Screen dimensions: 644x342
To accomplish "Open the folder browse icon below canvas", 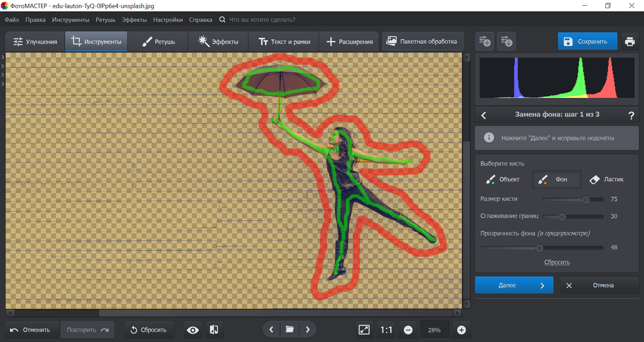I will (x=290, y=330).
